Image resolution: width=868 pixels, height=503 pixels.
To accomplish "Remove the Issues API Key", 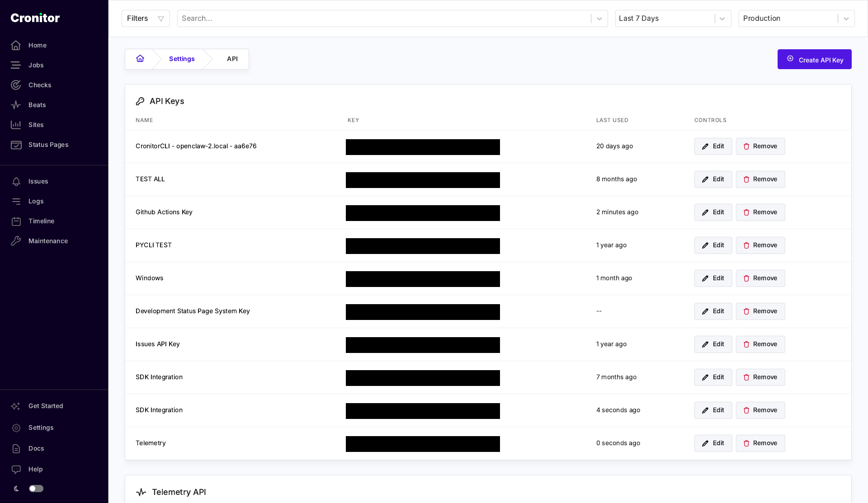I will (760, 344).
